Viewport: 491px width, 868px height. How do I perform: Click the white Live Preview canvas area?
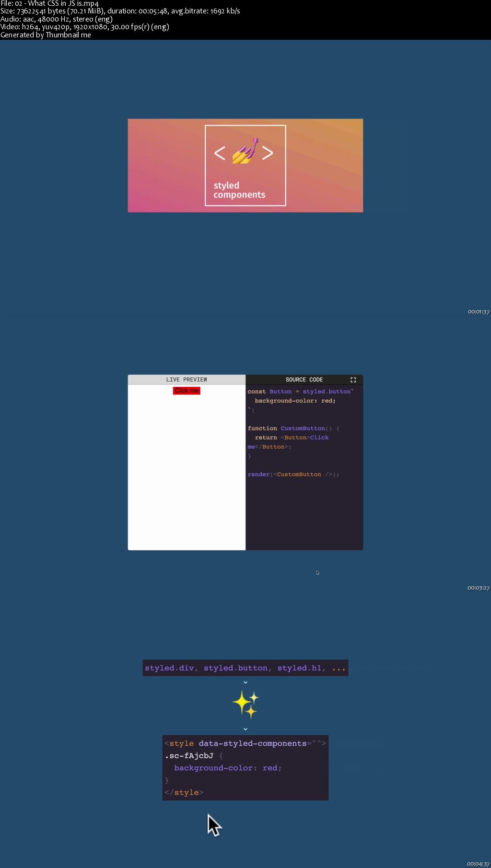click(187, 467)
